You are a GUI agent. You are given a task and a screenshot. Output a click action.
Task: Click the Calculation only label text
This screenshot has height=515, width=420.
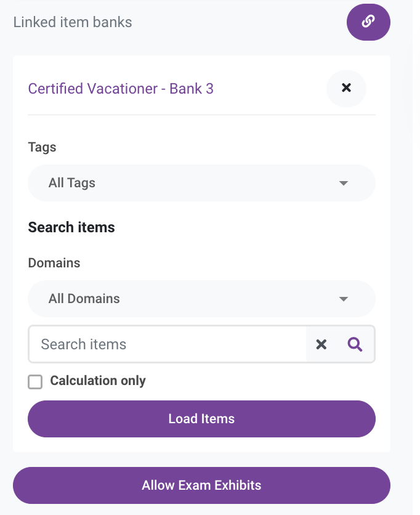(97, 381)
